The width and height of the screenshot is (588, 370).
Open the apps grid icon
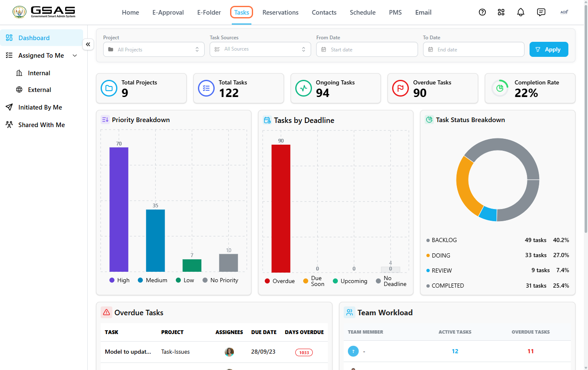click(x=501, y=12)
